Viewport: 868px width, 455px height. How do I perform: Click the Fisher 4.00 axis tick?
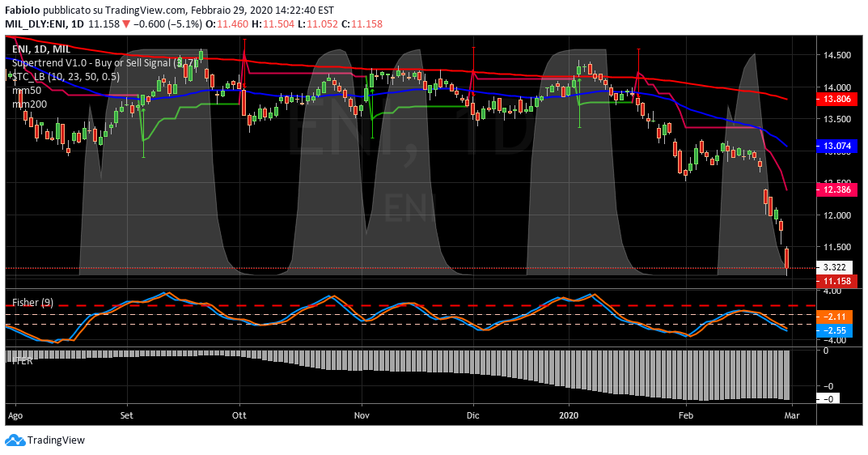833,291
